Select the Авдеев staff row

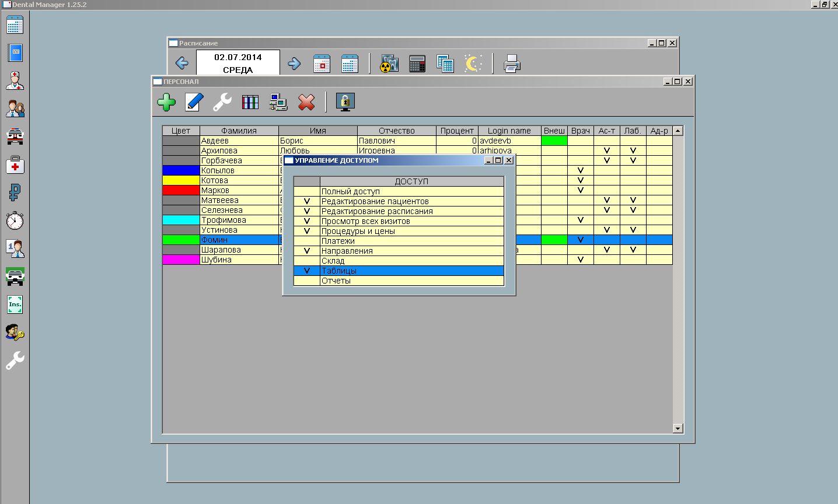(x=239, y=141)
